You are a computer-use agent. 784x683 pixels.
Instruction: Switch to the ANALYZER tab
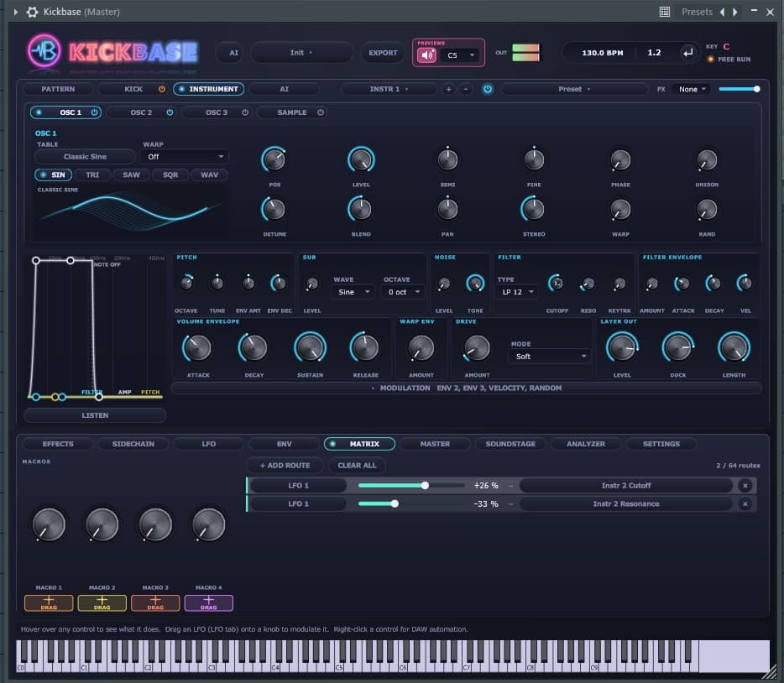point(586,444)
